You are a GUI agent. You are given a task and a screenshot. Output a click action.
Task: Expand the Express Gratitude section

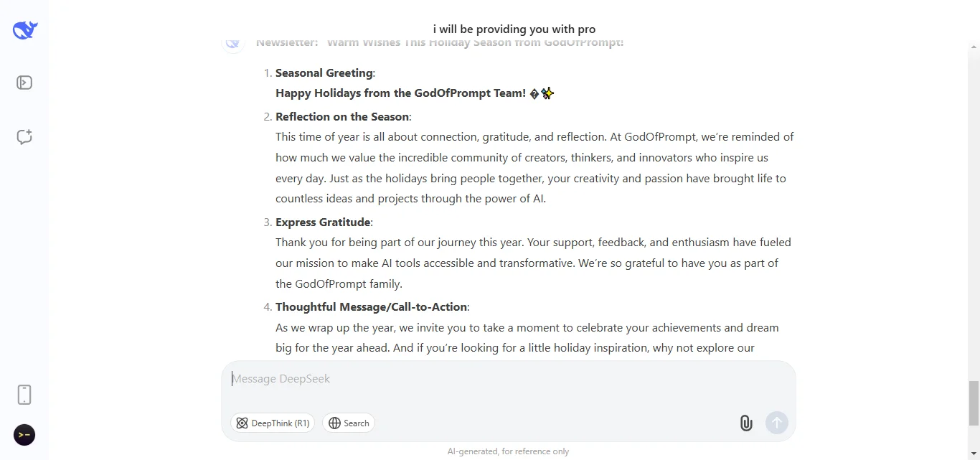tap(323, 222)
